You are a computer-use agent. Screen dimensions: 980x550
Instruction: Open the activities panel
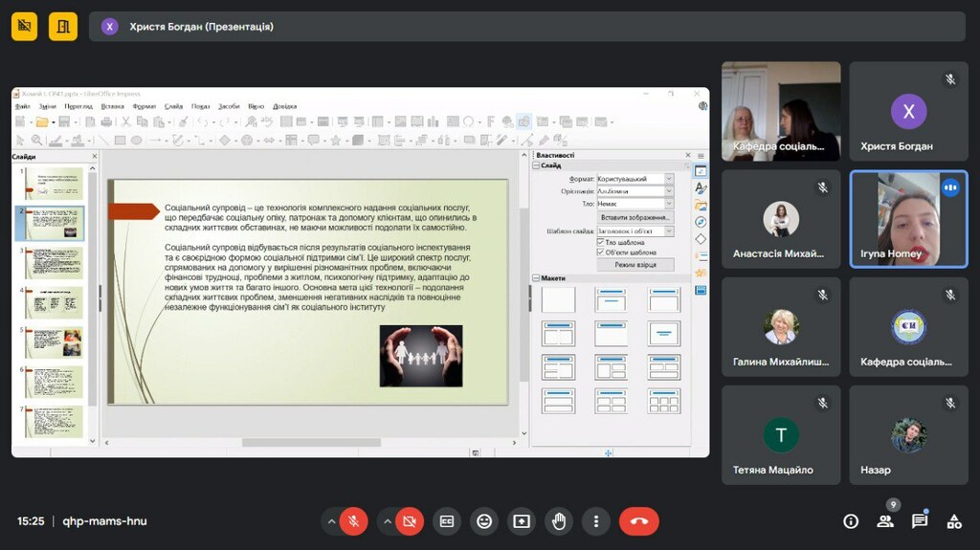point(954,521)
